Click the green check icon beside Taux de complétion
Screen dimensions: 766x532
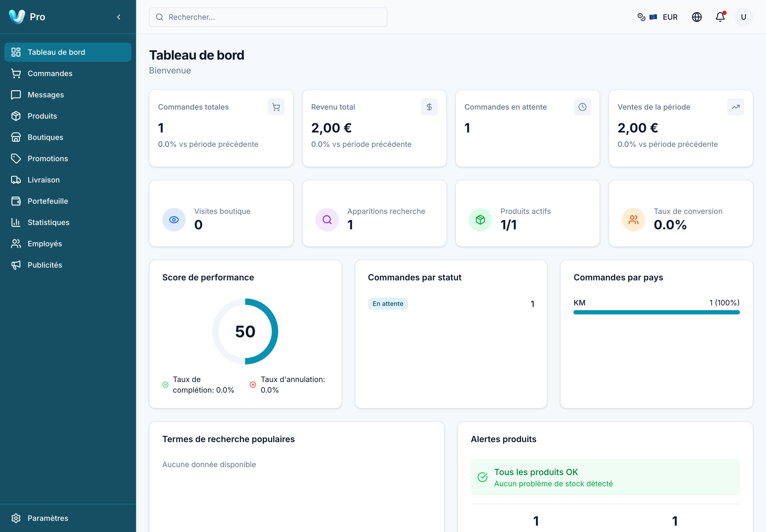coord(165,385)
